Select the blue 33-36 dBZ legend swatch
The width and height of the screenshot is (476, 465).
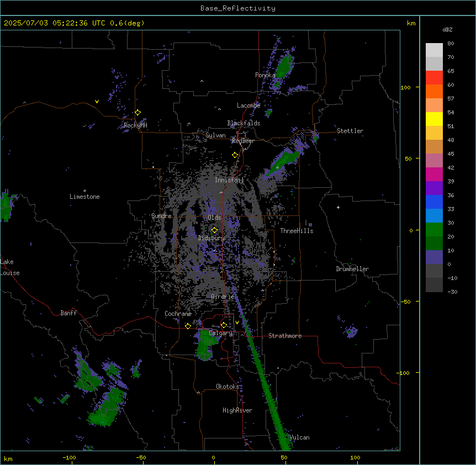coord(434,202)
